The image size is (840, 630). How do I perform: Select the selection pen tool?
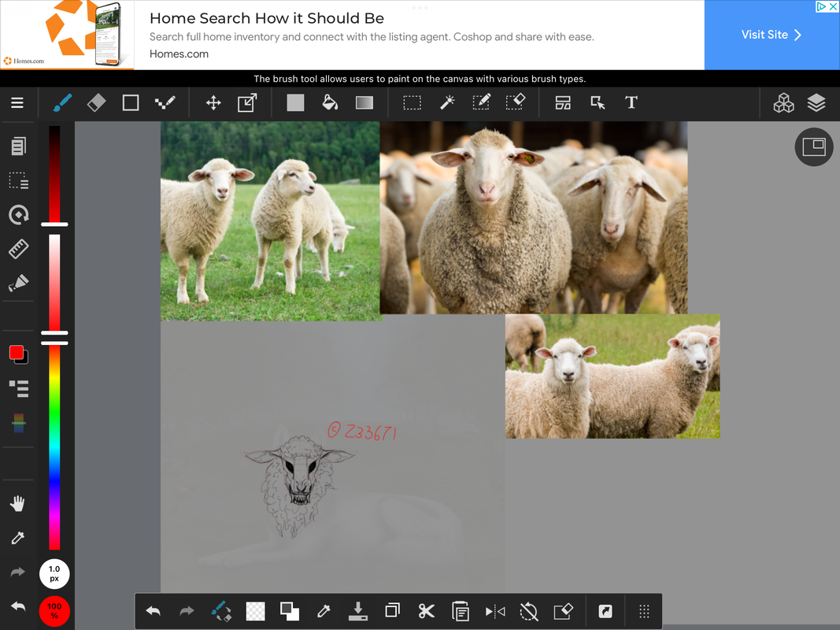point(481,102)
